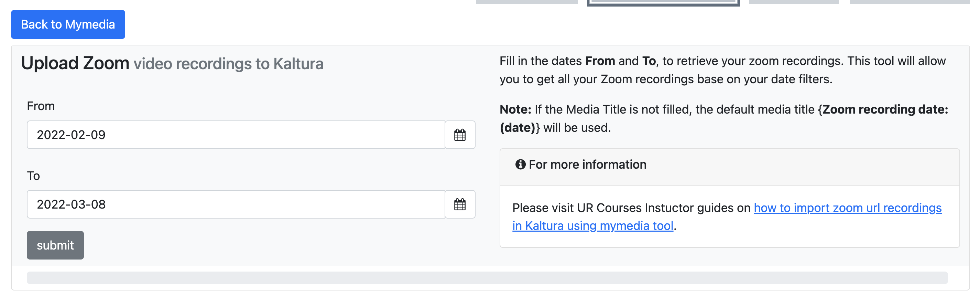Screen dimensions: 980x296
Task: Click the Note: bold text
Action: (515, 109)
